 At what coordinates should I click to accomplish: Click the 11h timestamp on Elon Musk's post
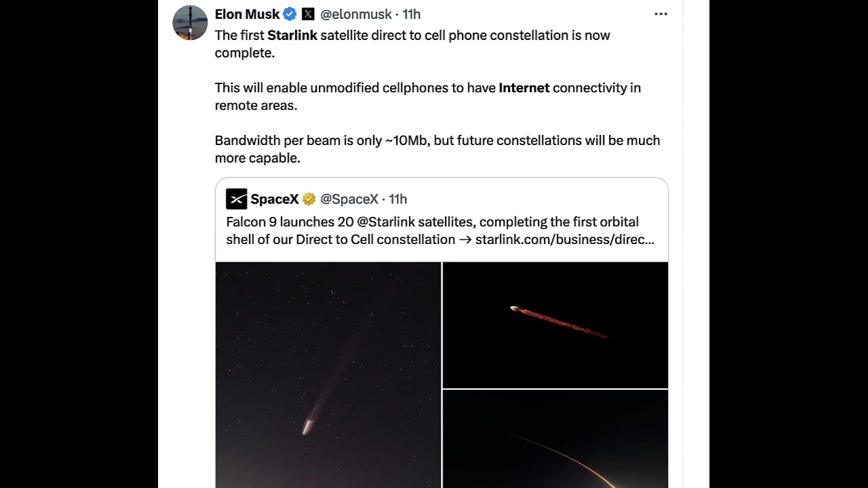(412, 14)
